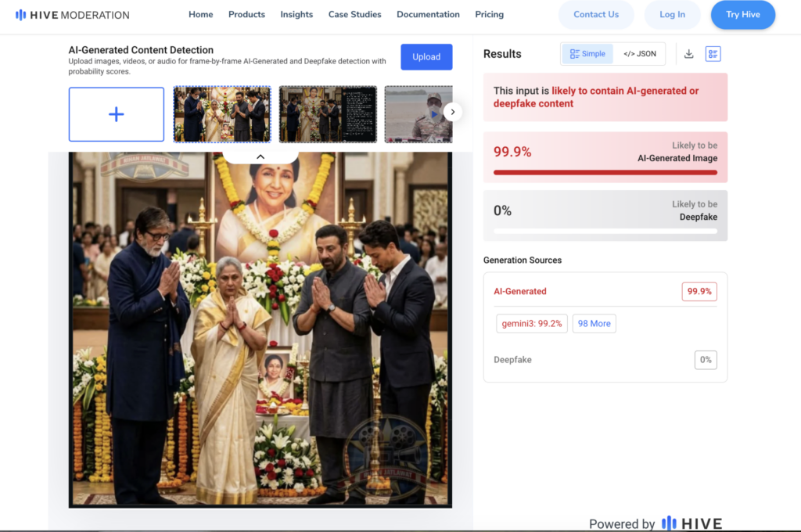The image size is (801, 532).
Task: Open the Products menu
Action: [246, 15]
